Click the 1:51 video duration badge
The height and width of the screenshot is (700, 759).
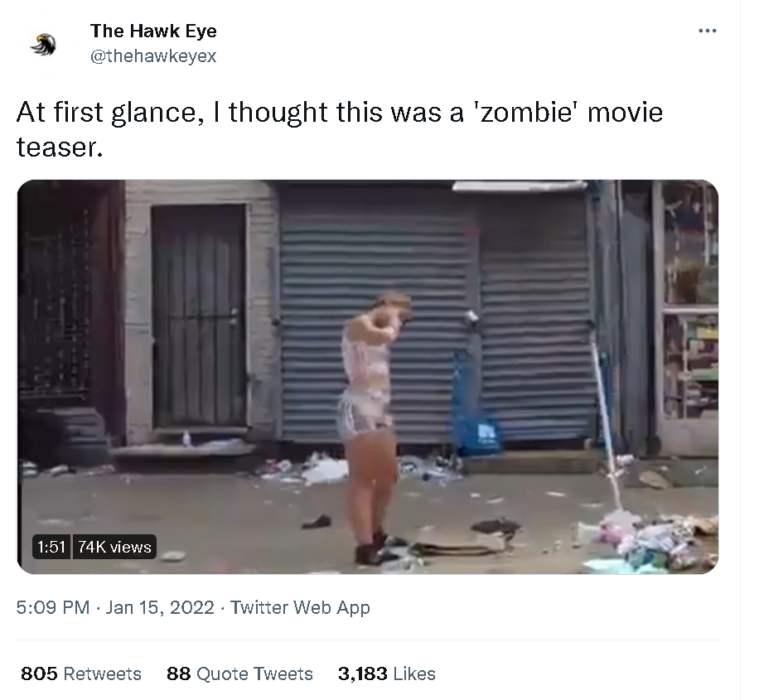click(51, 547)
